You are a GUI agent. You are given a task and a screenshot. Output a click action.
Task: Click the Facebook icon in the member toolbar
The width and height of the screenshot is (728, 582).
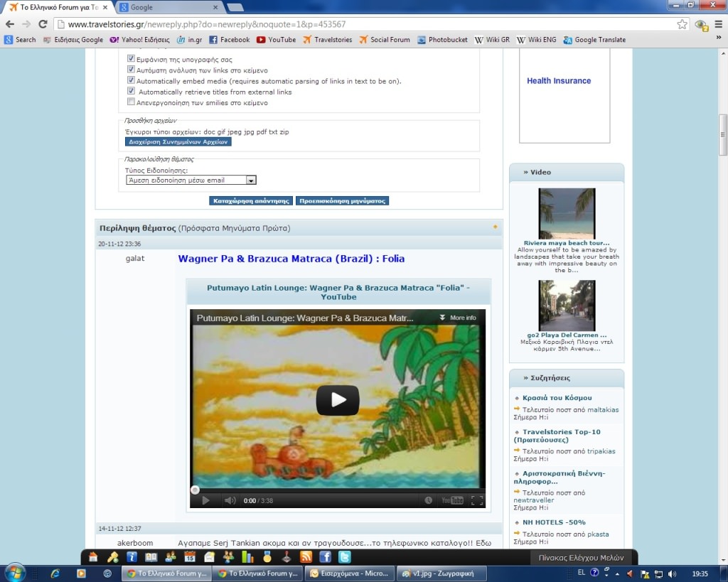325,557
